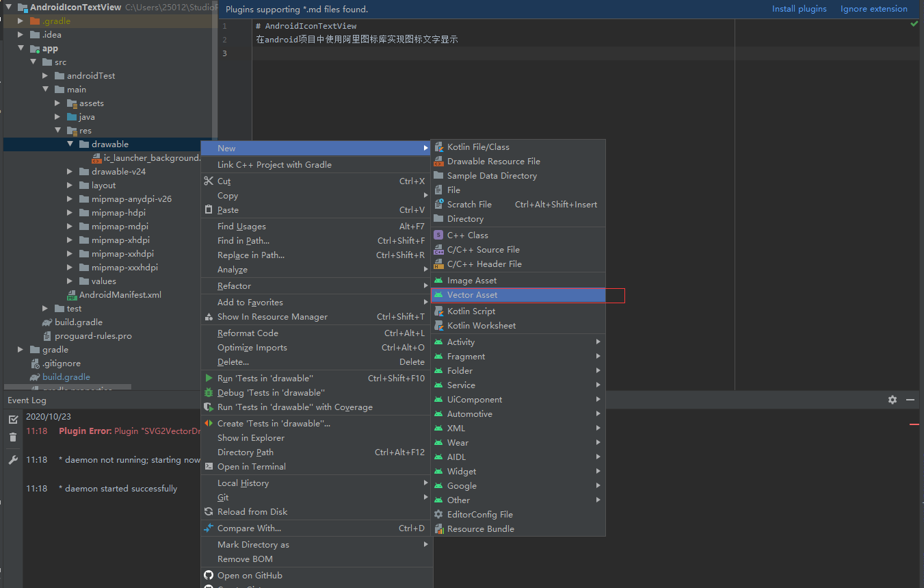
Task: Click the Compare With icon
Action: 209,528
